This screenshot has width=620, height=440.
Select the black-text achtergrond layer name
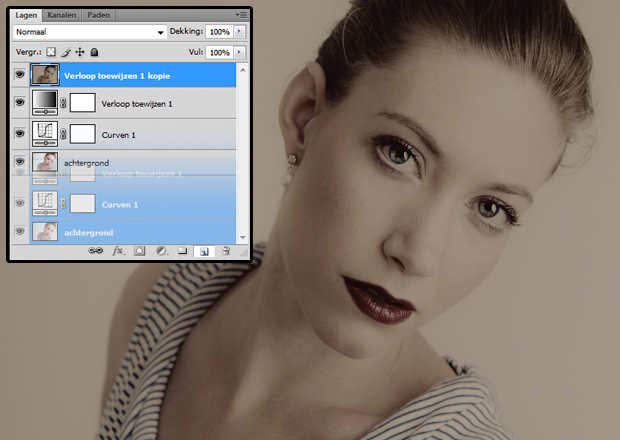pos(87,163)
